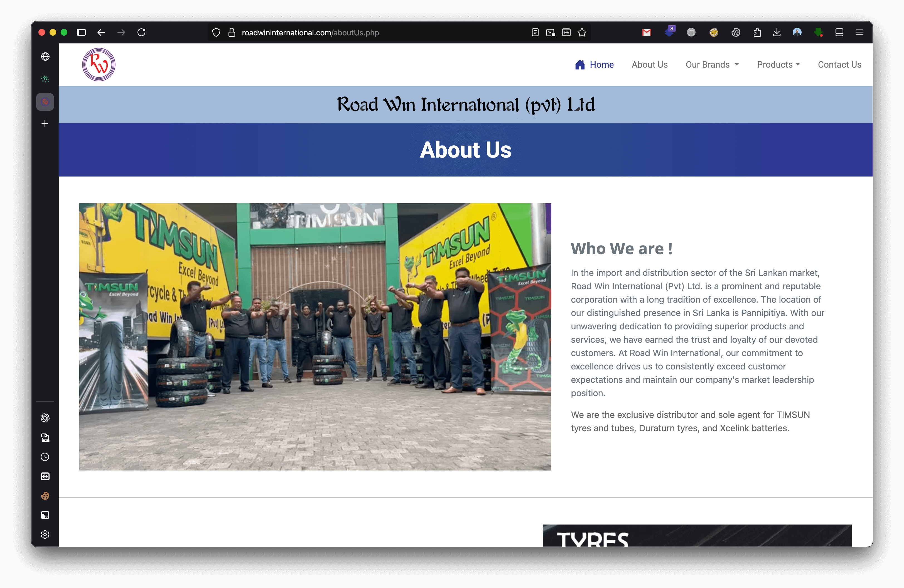904x588 pixels.
Task: Toggle reader view in address bar
Action: coord(535,32)
